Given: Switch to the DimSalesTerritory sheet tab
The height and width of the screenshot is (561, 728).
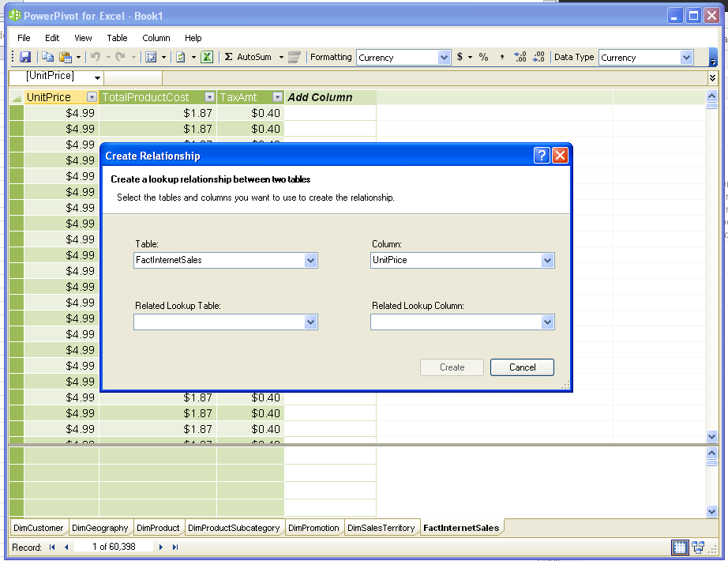Looking at the screenshot, I should tap(381, 528).
